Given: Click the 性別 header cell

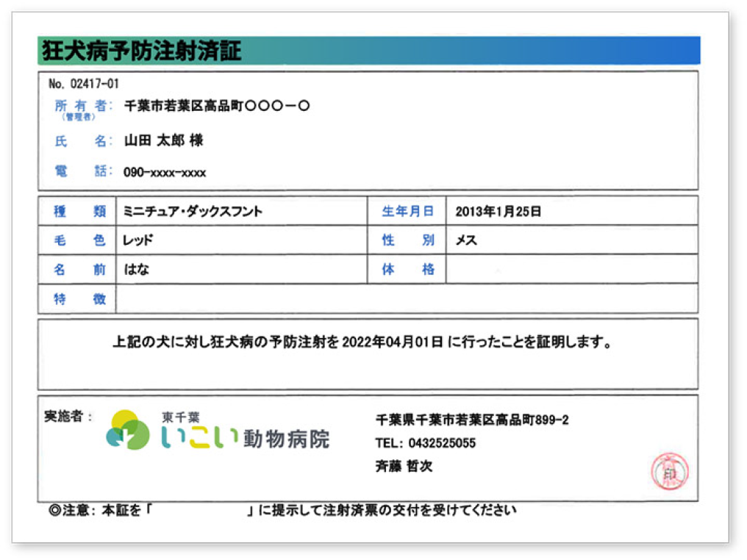Looking at the screenshot, I should (407, 240).
